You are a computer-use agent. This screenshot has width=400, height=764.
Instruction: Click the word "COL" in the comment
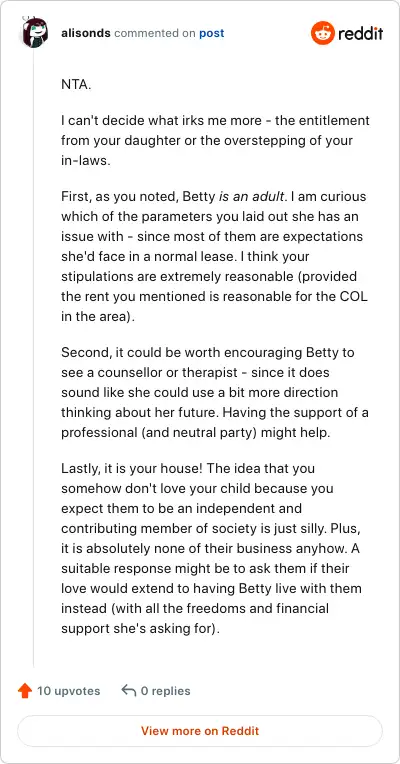pyautogui.click(x=353, y=296)
